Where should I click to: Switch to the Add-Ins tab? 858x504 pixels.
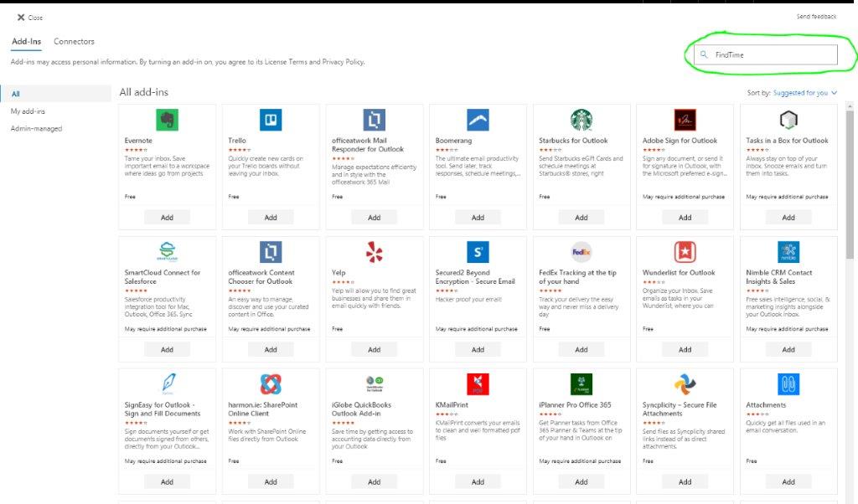point(26,42)
